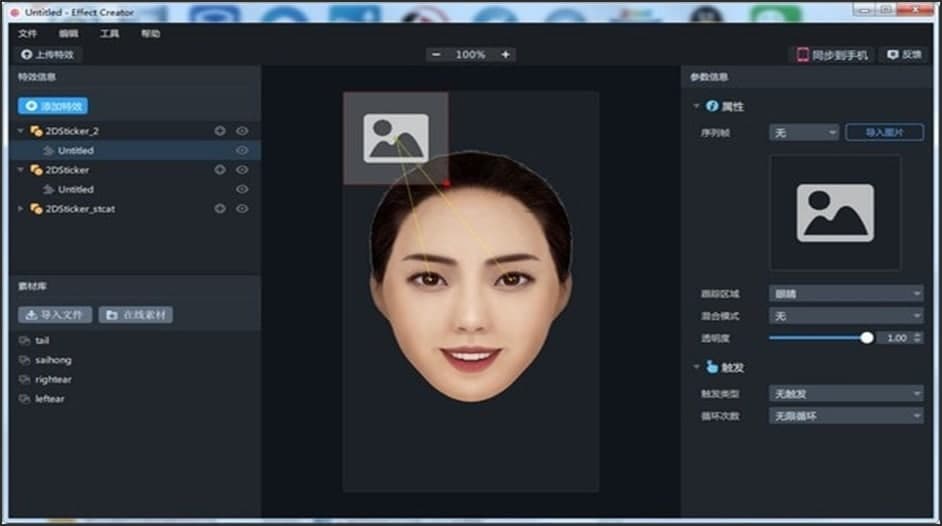
Task: Open the 触发类型 trigger type dropdown
Action: (x=846, y=394)
